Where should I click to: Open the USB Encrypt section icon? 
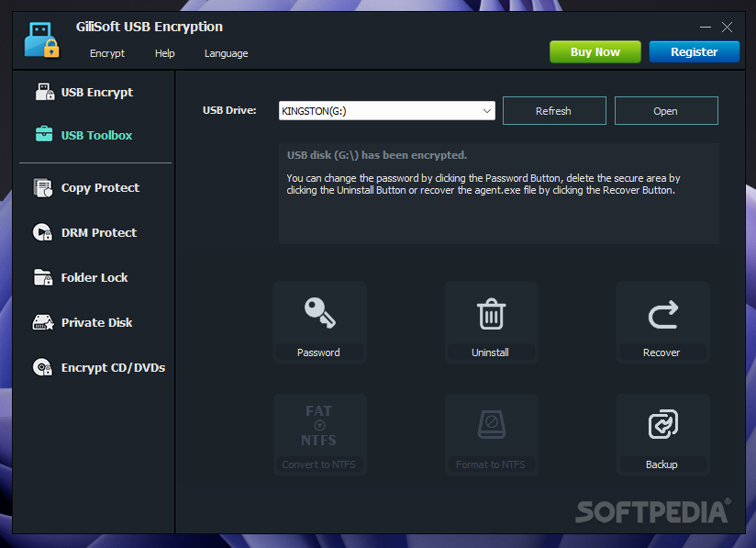click(x=45, y=92)
